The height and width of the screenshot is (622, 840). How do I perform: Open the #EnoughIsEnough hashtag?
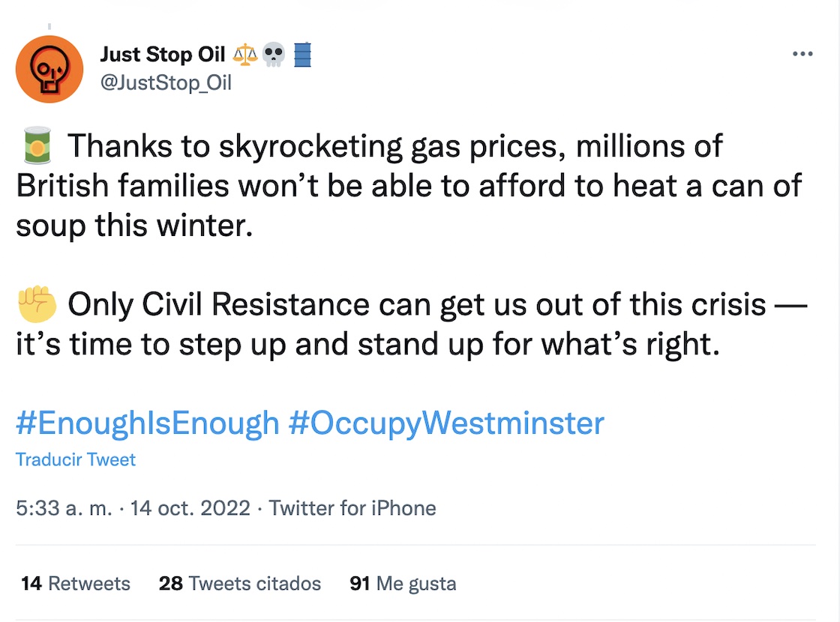pos(148,423)
